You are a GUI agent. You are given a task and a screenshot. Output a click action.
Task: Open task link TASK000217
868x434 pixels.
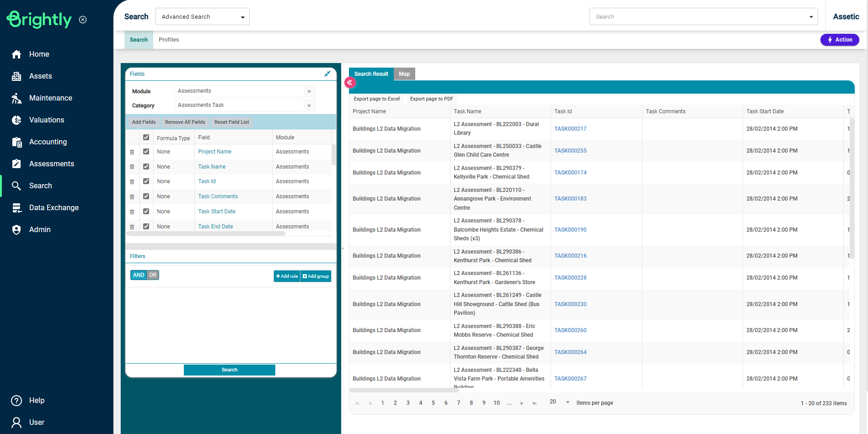click(570, 129)
